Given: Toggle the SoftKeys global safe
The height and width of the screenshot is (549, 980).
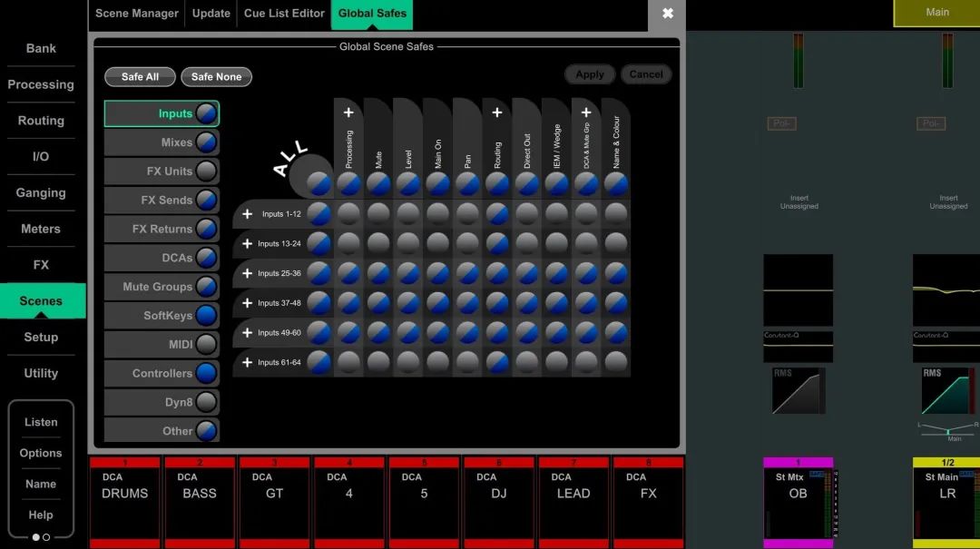Looking at the screenshot, I should tap(207, 316).
